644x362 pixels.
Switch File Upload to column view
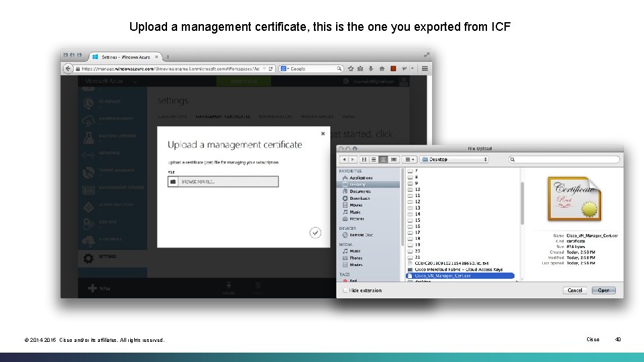pyautogui.click(x=383, y=160)
